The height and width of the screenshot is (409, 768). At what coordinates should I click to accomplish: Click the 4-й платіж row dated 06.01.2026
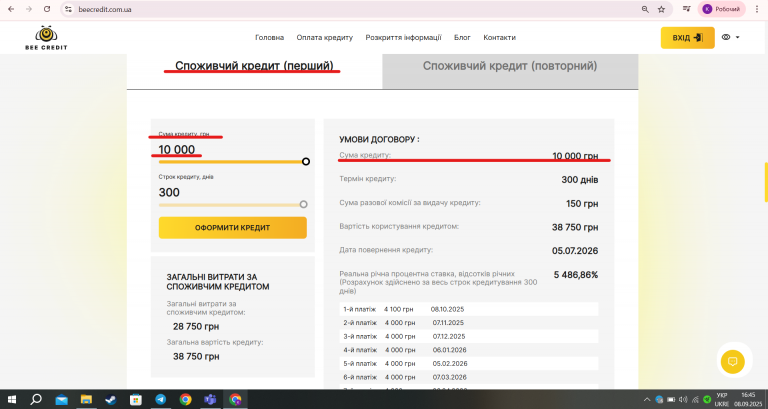tap(469, 350)
